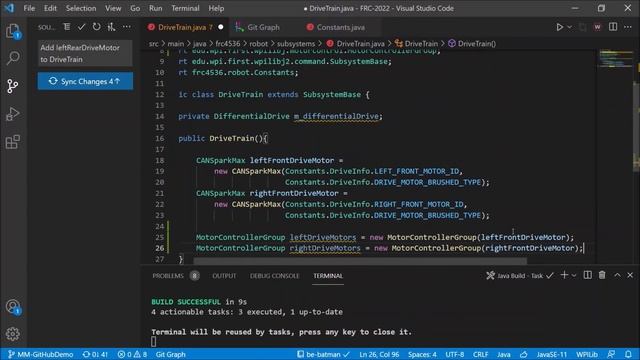Create a new terminal with plus icon

[564, 276]
